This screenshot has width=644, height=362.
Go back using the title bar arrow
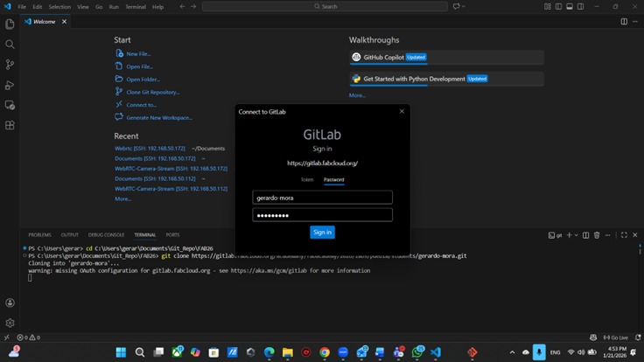point(182,7)
